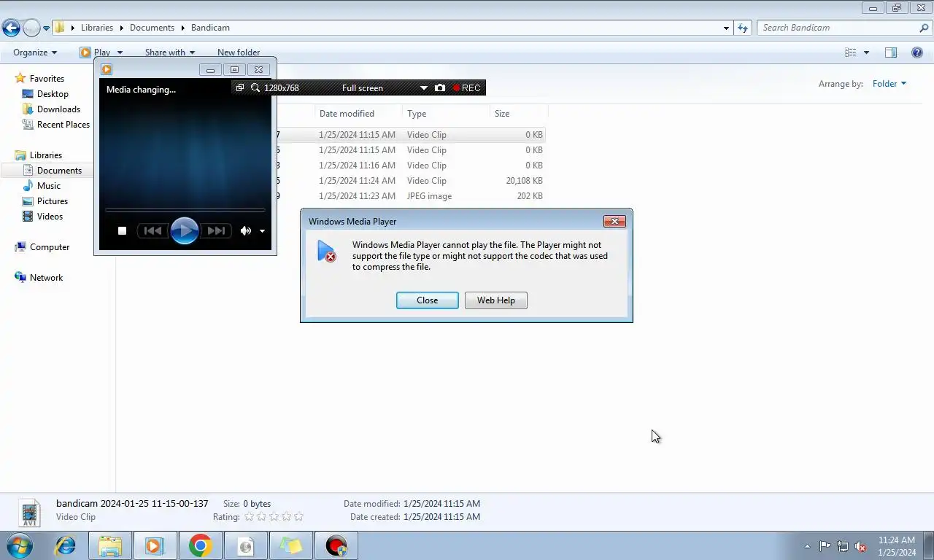The image size is (934, 560).
Task: Select Libraries in the navigation pane
Action: pyautogui.click(x=45, y=155)
